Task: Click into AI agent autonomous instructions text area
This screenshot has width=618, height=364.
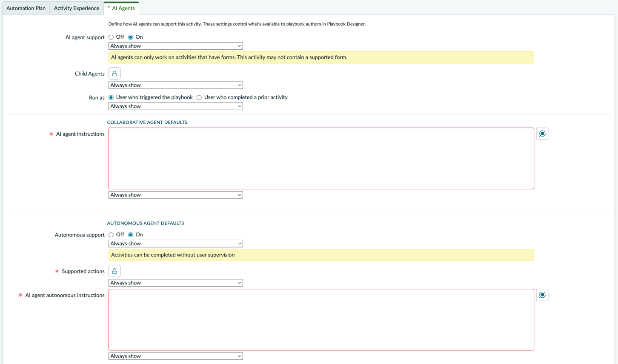Action: click(x=321, y=320)
